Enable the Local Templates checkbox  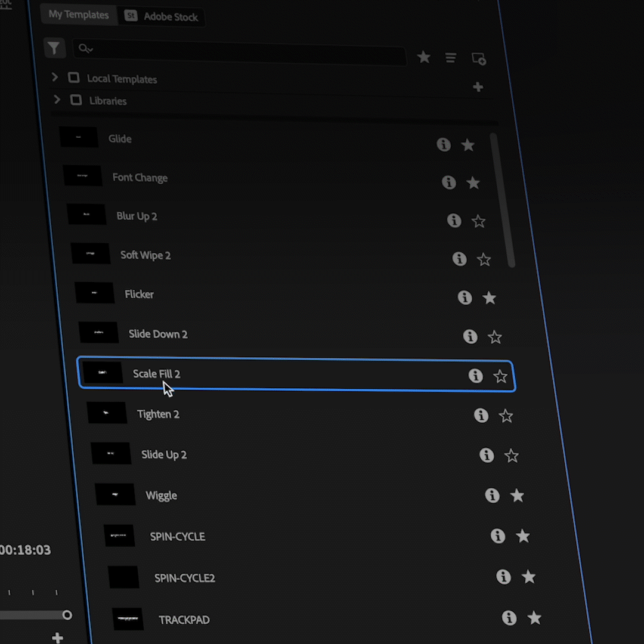73,78
